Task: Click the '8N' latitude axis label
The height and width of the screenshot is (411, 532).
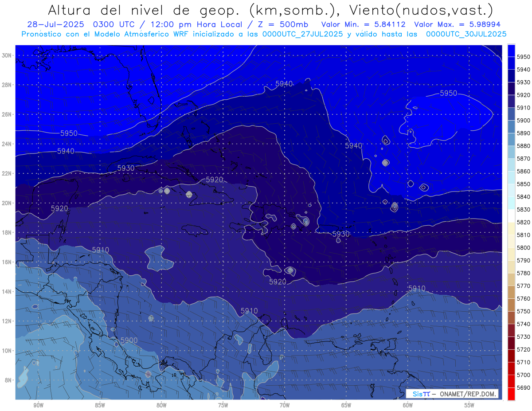Action: [8, 380]
